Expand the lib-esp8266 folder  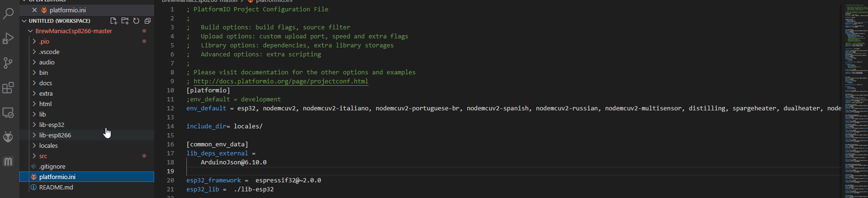tap(34, 135)
